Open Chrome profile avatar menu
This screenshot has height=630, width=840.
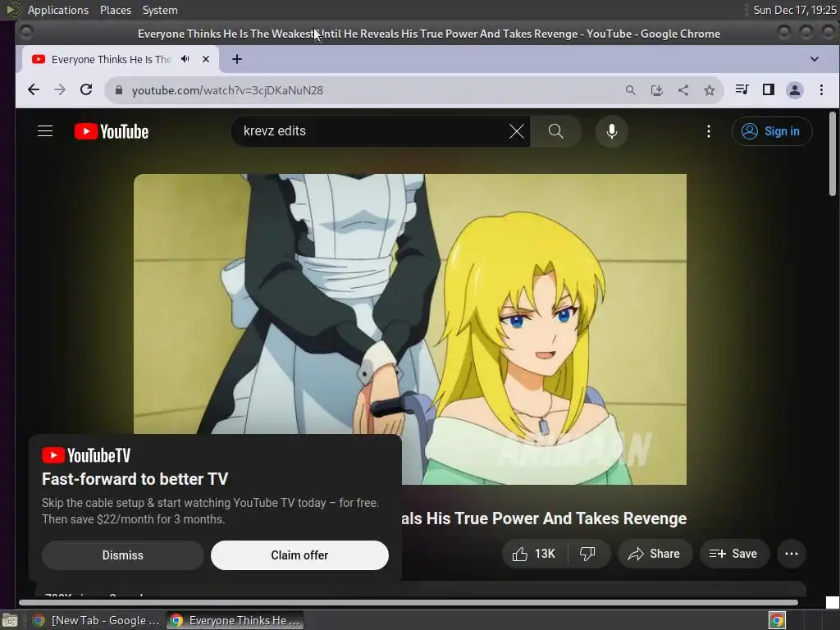[794, 90]
